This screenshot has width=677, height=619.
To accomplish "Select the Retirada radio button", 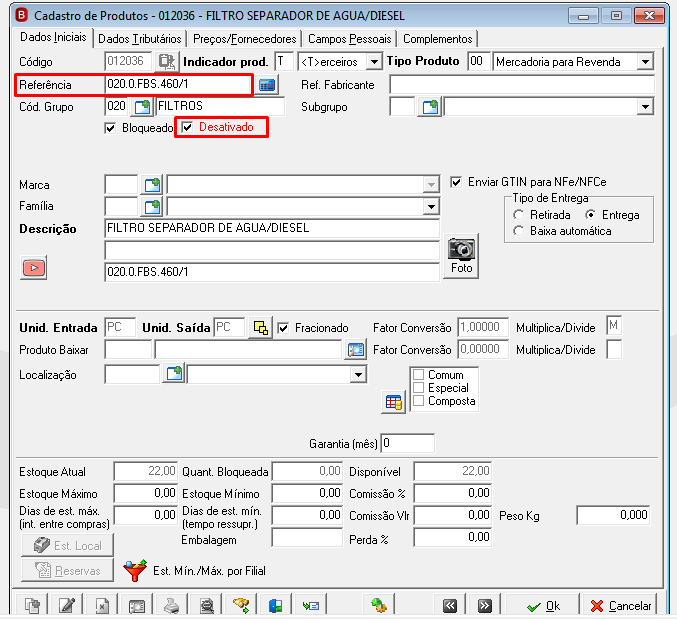I will click(x=519, y=215).
